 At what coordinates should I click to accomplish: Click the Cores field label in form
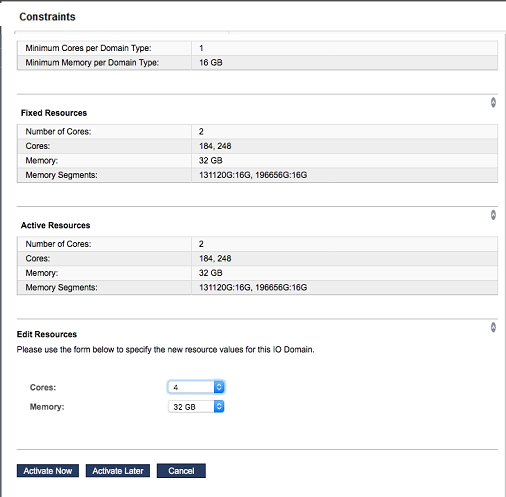(43, 387)
